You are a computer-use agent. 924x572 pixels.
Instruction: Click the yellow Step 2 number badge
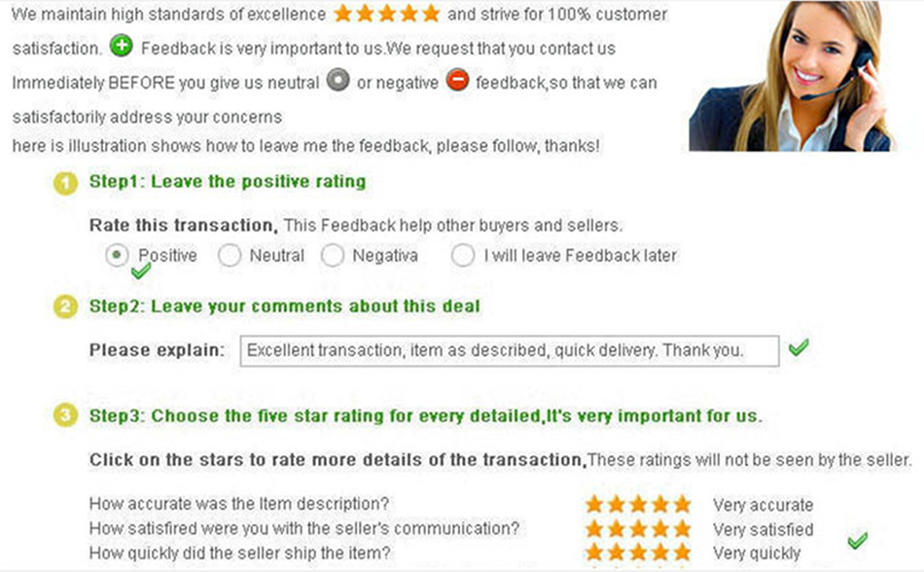(x=65, y=307)
